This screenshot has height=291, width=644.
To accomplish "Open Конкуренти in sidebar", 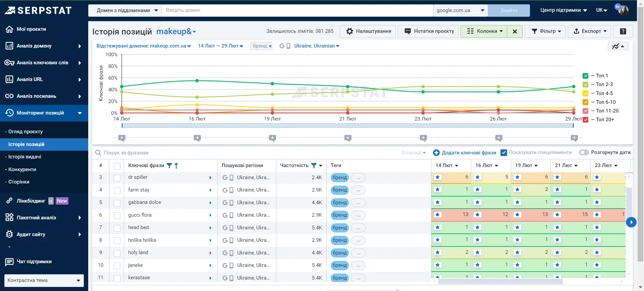I will (x=22, y=169).
